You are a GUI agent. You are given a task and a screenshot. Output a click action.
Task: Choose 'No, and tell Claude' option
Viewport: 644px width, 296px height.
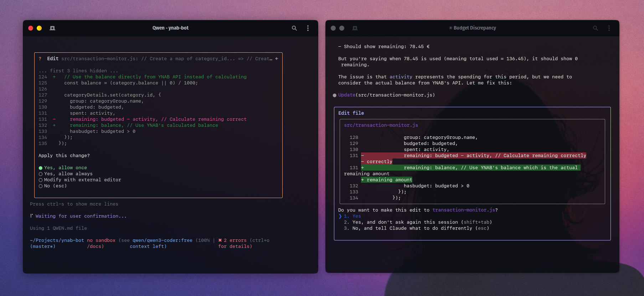click(416, 228)
